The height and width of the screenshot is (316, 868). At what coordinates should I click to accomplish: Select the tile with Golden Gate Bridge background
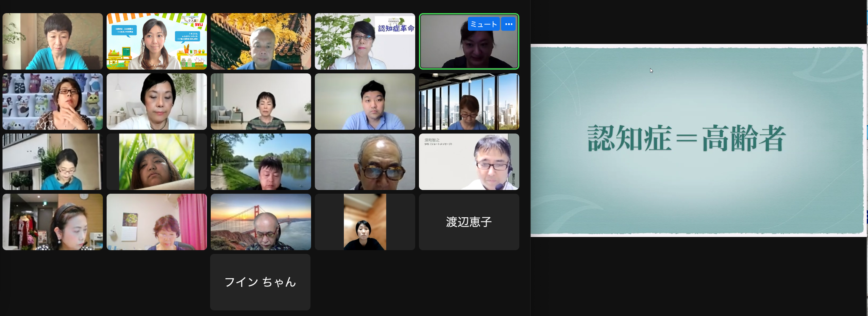coord(261,222)
